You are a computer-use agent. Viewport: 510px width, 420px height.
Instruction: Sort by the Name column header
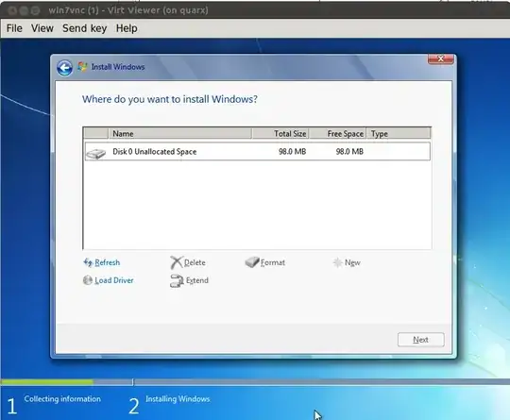[179, 134]
